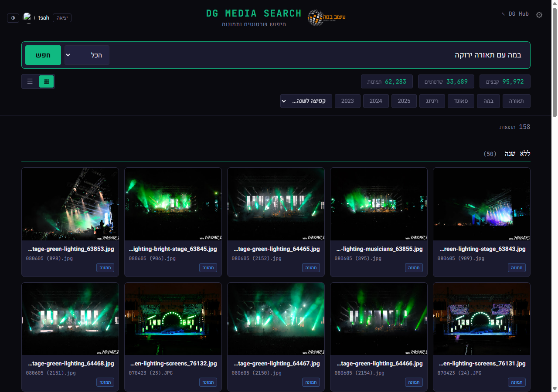This screenshot has height=392, width=558.
Task: Open thumbnail of 080605 (895).jpg
Action: coord(379,204)
